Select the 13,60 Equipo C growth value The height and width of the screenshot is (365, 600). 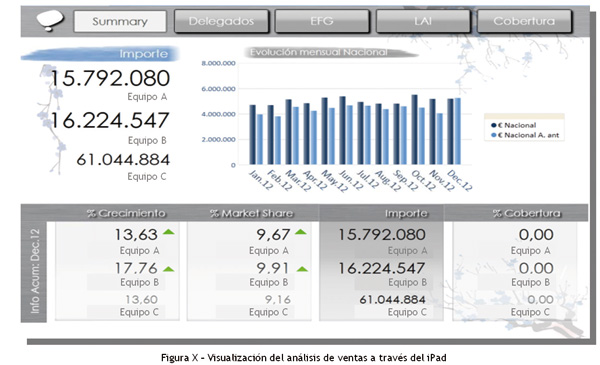(x=142, y=300)
